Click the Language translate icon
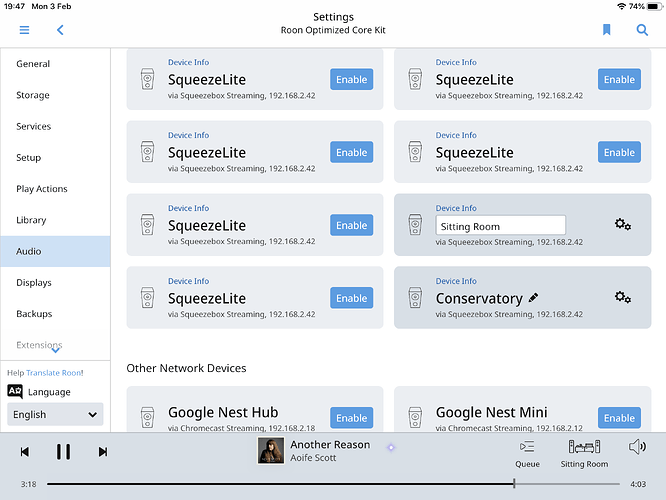 15,391
